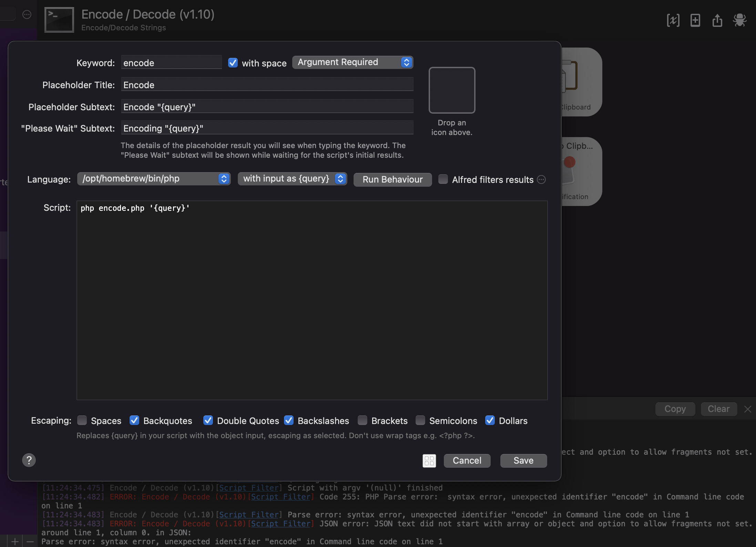Image resolution: width=756 pixels, height=547 pixels.
Task: Click the Cancel button
Action: coord(467,461)
